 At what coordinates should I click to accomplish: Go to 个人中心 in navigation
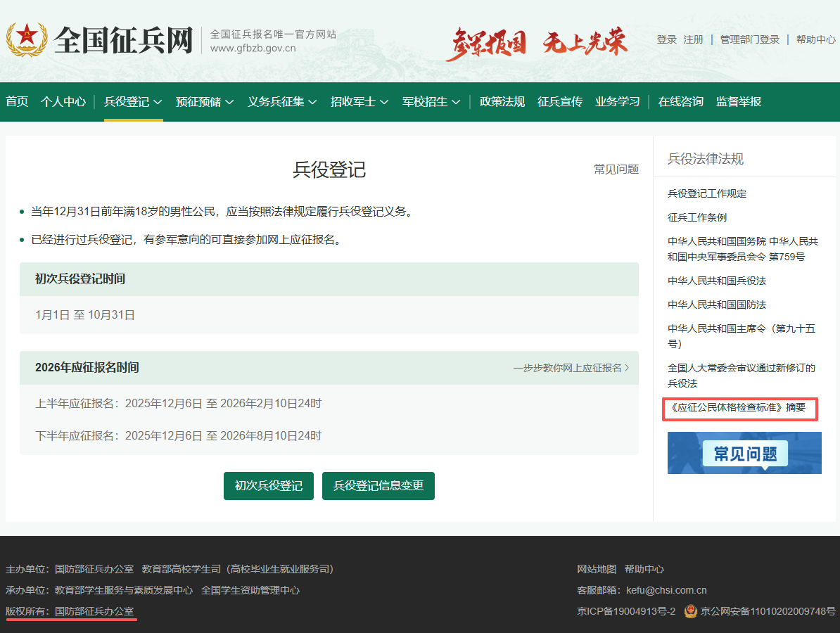(x=63, y=102)
